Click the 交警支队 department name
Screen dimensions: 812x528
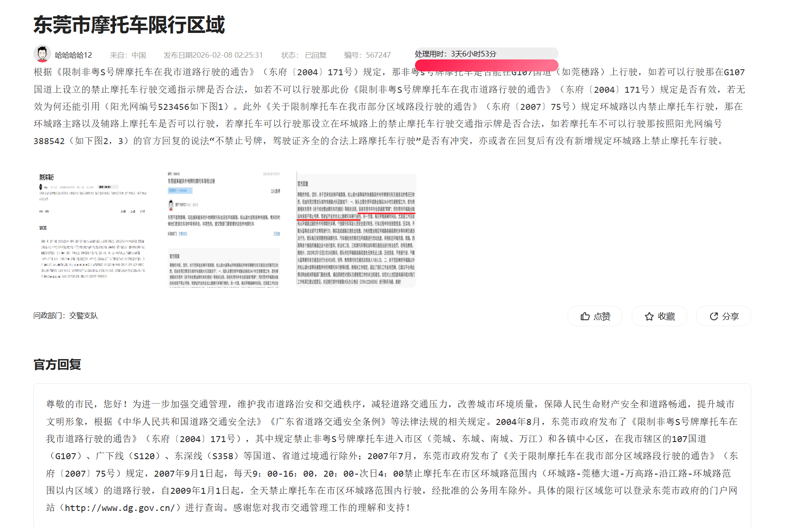83,316
